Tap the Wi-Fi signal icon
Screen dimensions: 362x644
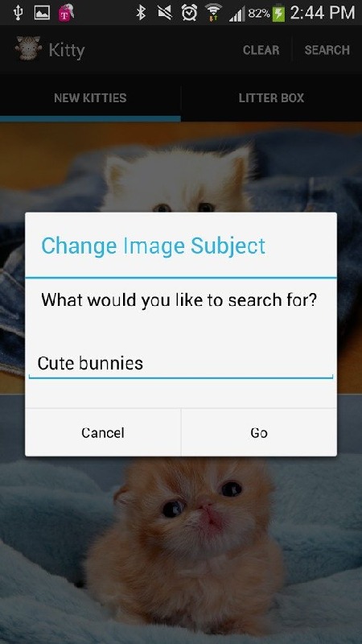214,12
